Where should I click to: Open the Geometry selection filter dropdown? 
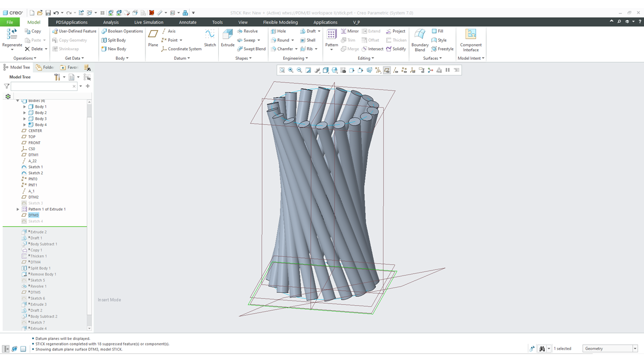tap(635, 348)
